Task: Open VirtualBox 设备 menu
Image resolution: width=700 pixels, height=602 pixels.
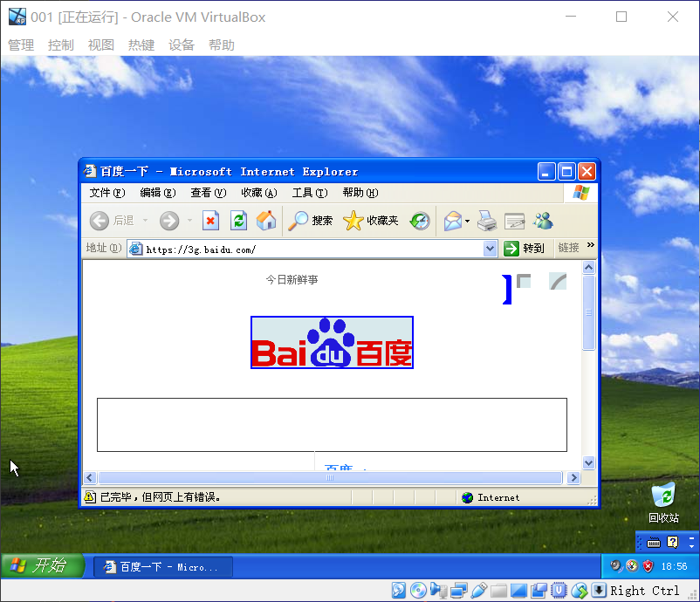Action: click(x=182, y=45)
